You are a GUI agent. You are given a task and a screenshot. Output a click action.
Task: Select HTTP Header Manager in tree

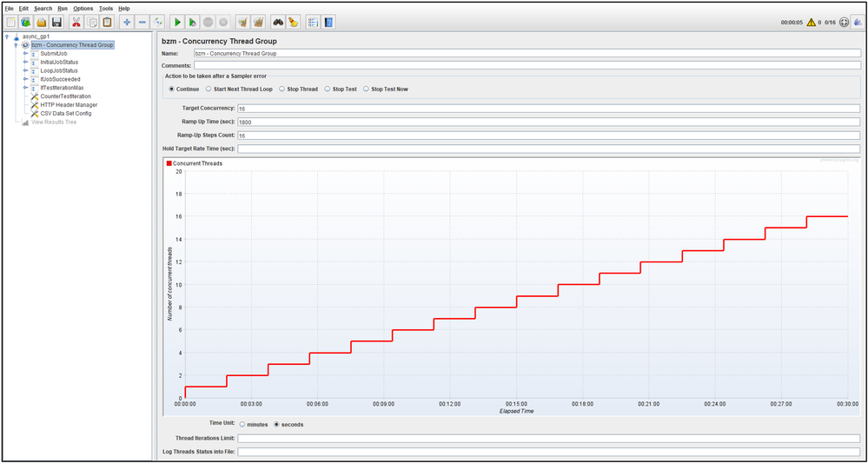[x=69, y=104]
